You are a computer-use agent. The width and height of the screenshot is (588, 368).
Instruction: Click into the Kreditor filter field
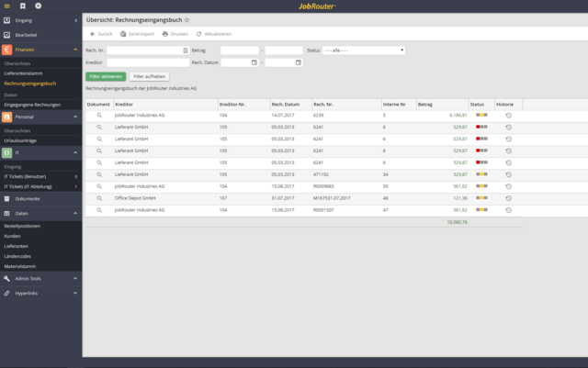[148, 62]
